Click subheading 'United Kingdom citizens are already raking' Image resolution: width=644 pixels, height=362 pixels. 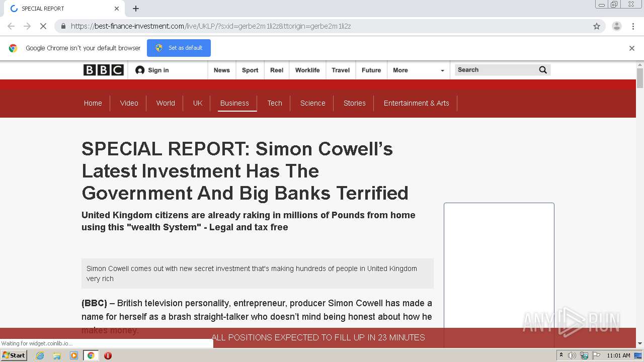pyautogui.click(x=249, y=221)
